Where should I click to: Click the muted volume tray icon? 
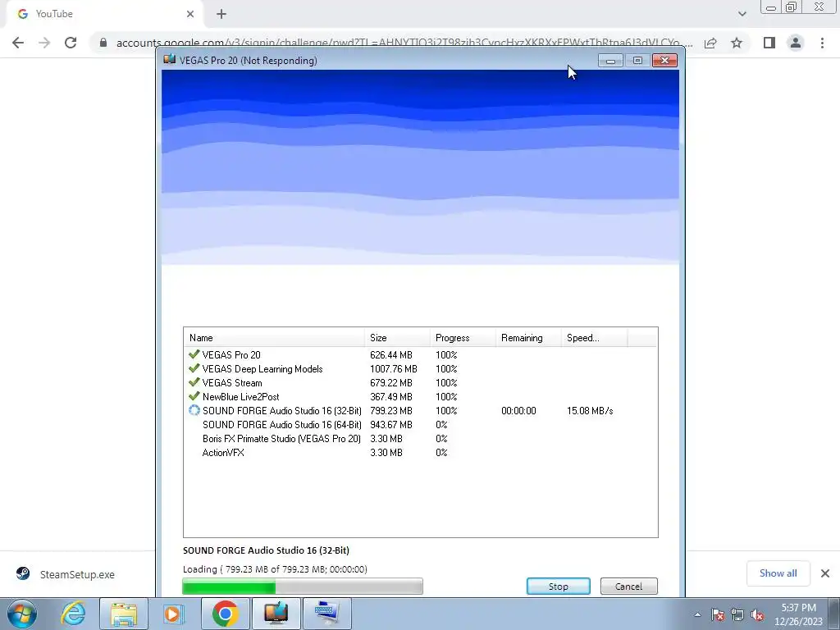[757, 614]
